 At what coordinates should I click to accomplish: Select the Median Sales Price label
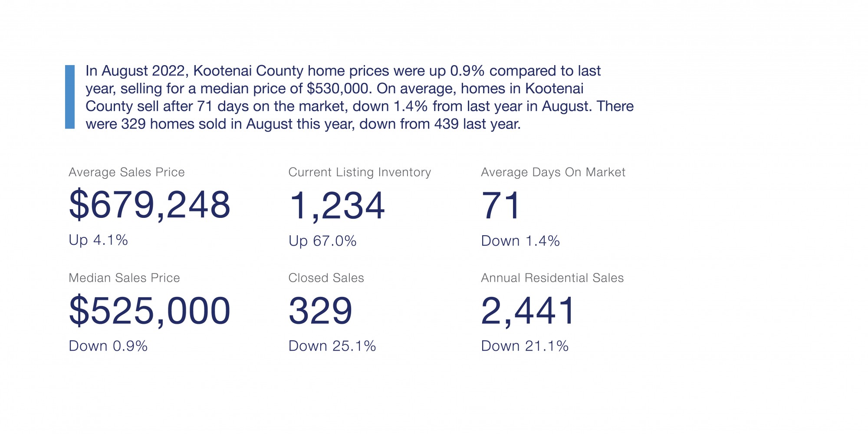[x=124, y=278]
